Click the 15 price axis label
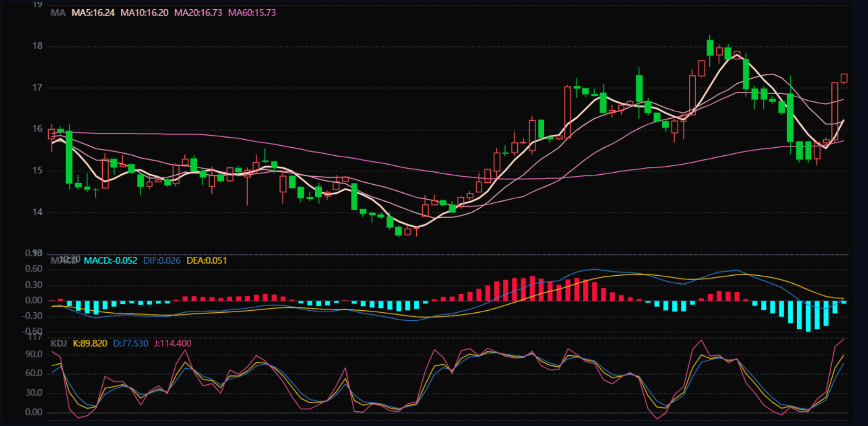The image size is (868, 426). 37,170
